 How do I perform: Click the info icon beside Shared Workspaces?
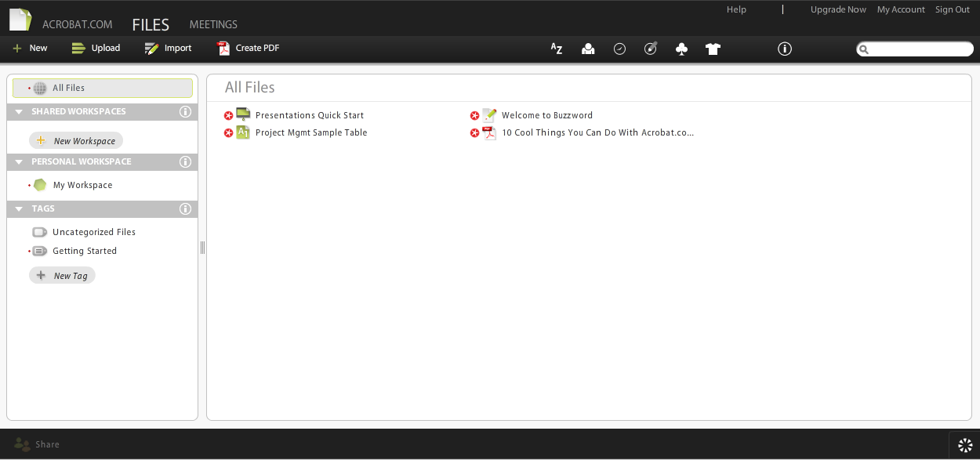[186, 111]
